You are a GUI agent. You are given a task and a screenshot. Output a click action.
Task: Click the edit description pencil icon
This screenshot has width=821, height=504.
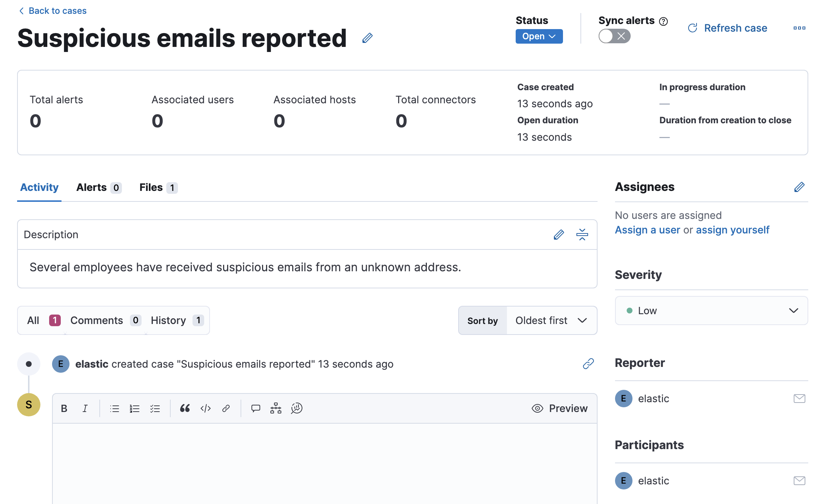[x=559, y=235]
